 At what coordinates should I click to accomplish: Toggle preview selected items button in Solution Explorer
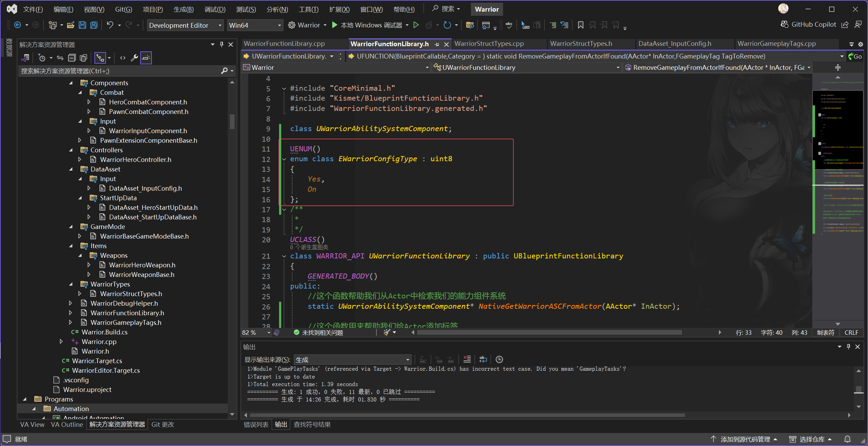146,58
